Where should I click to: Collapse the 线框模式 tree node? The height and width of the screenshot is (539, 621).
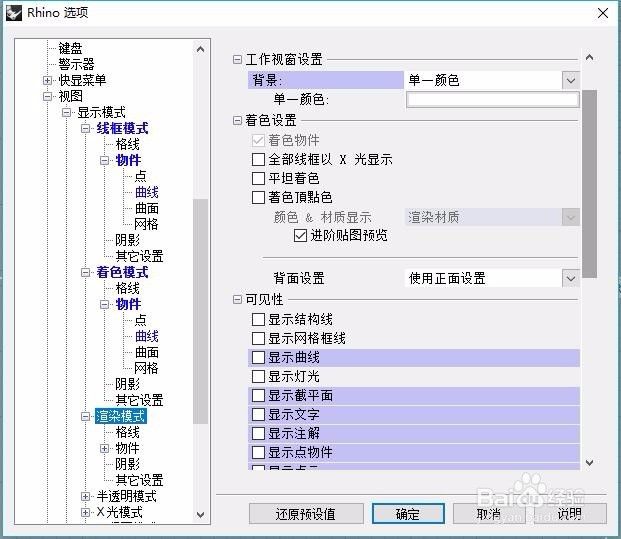(x=86, y=128)
